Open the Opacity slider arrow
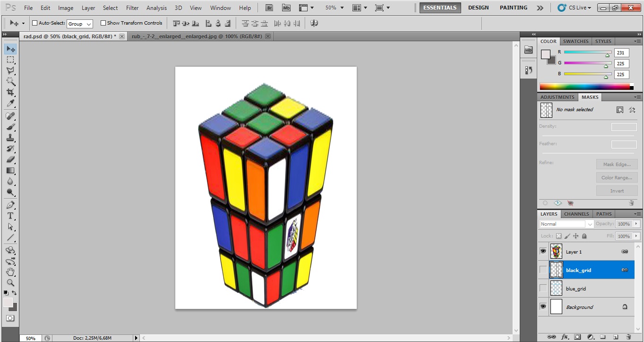 pos(636,224)
